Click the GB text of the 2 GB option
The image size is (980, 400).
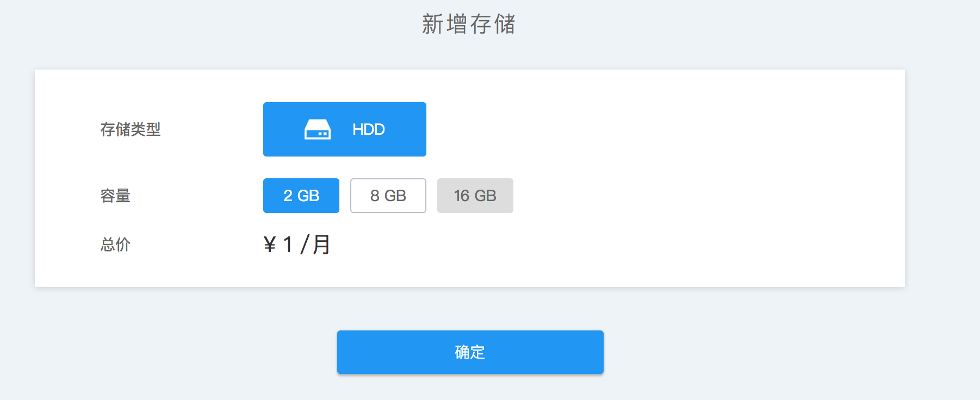coord(308,196)
